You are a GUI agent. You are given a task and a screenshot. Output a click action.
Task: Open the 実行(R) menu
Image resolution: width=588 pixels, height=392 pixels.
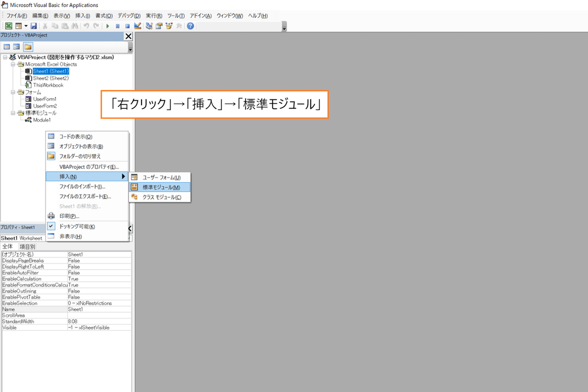pos(155,16)
